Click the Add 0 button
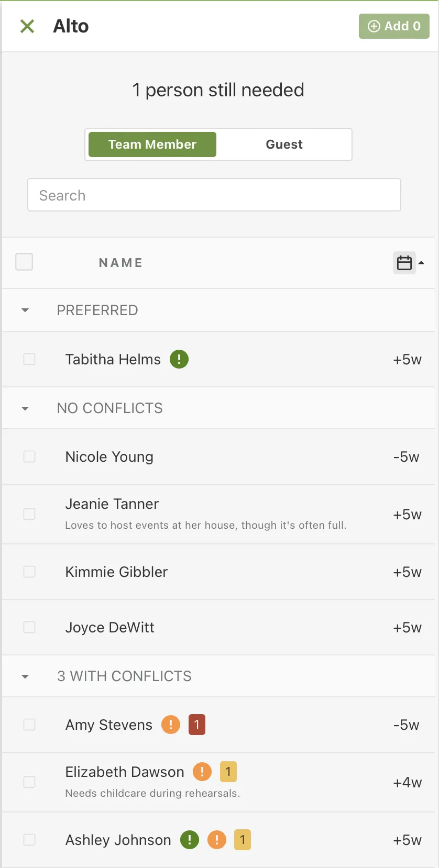439x868 pixels. pyautogui.click(x=394, y=26)
